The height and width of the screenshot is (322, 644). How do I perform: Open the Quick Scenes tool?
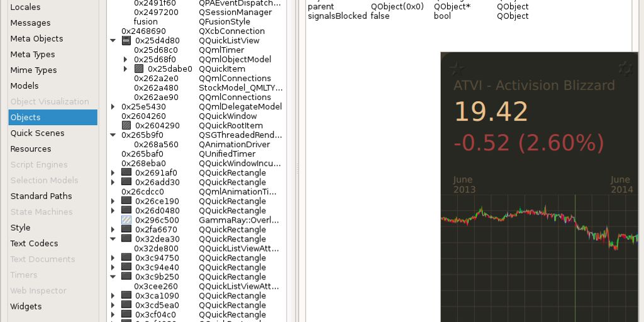(x=53, y=133)
